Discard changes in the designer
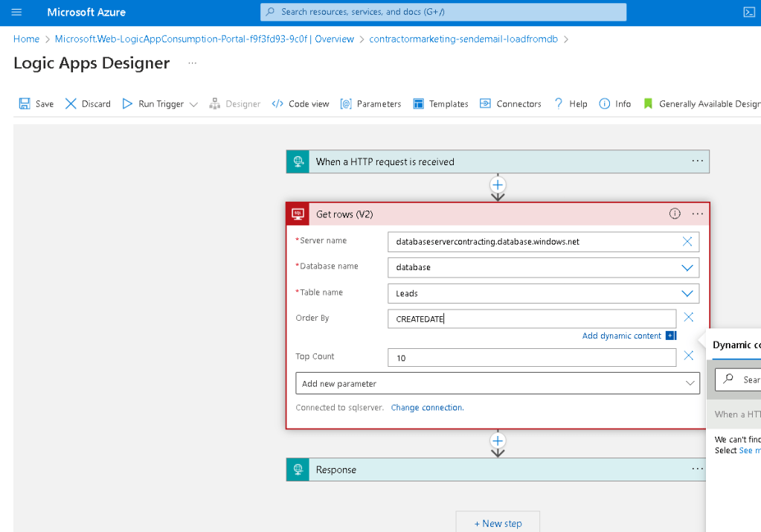Viewport: 761px width, 532px height. click(89, 104)
